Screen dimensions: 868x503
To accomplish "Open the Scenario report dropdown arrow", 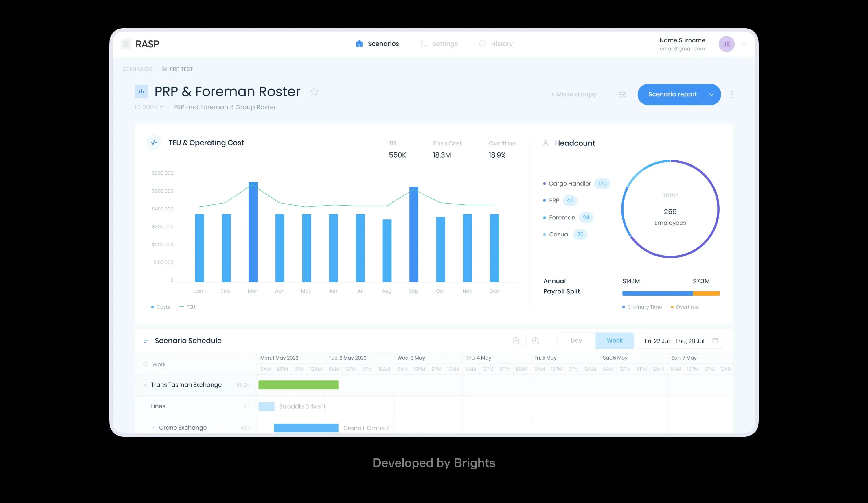I will [x=711, y=95].
